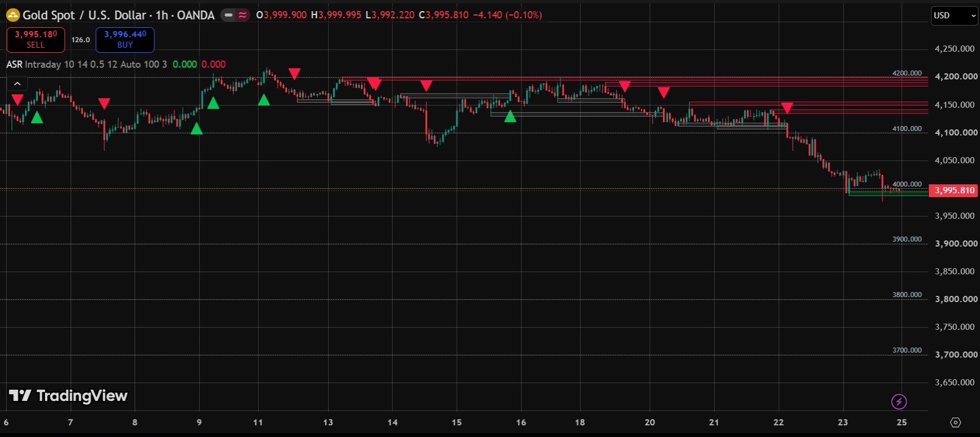
Task: Open the Gold Spot / U.S. Dollar symbol title
Action: pyautogui.click(x=118, y=15)
